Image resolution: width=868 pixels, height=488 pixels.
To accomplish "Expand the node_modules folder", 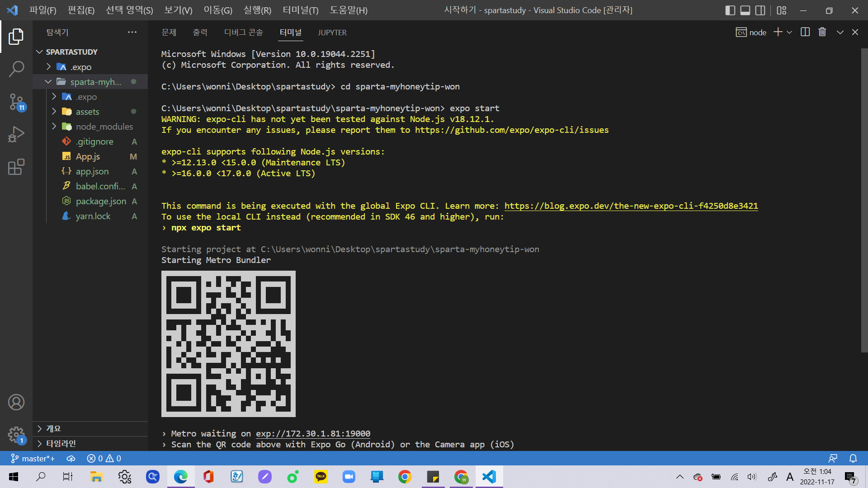I will click(x=90, y=127).
